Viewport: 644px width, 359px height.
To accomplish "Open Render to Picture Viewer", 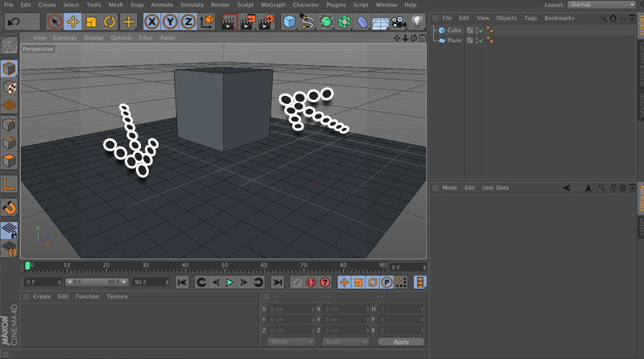I will (x=248, y=22).
